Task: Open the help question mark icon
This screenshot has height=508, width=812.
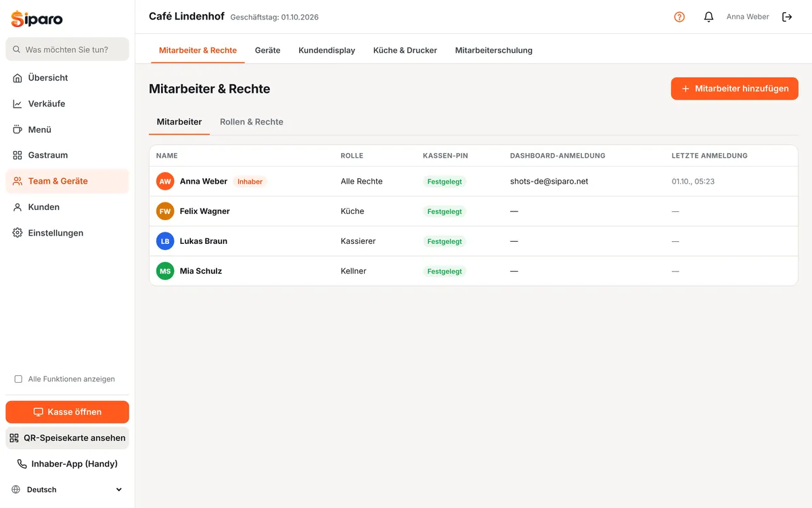Action: click(679, 17)
